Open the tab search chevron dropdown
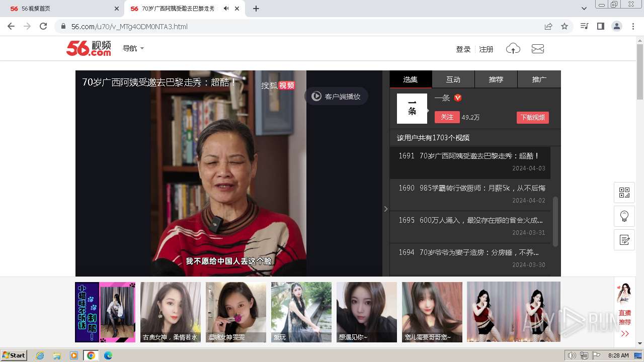The width and height of the screenshot is (644, 362). coord(584,9)
